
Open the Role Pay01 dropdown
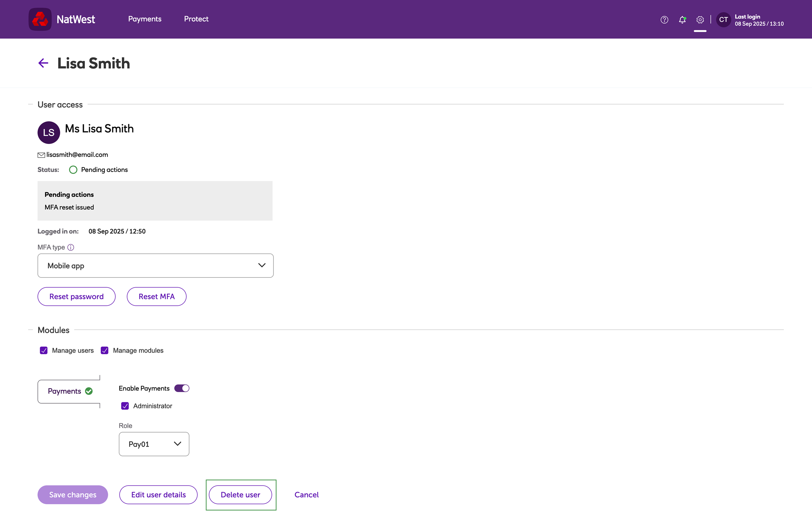tap(154, 444)
